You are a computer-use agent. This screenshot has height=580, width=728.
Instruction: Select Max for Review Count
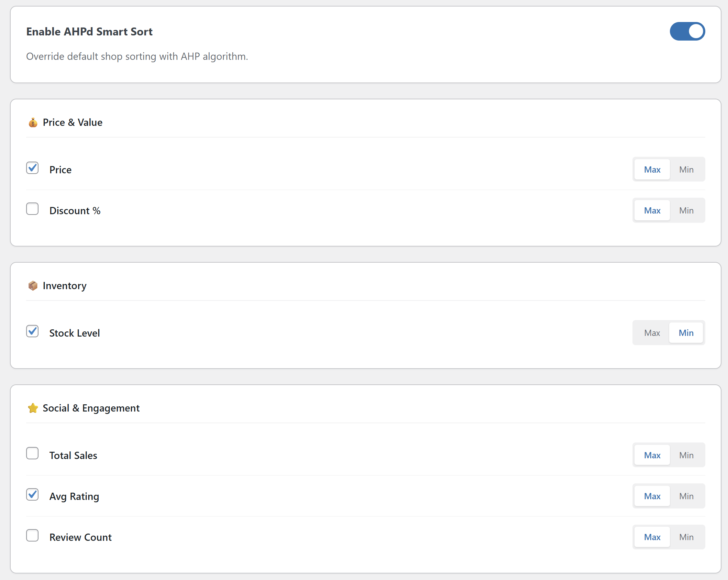652,537
